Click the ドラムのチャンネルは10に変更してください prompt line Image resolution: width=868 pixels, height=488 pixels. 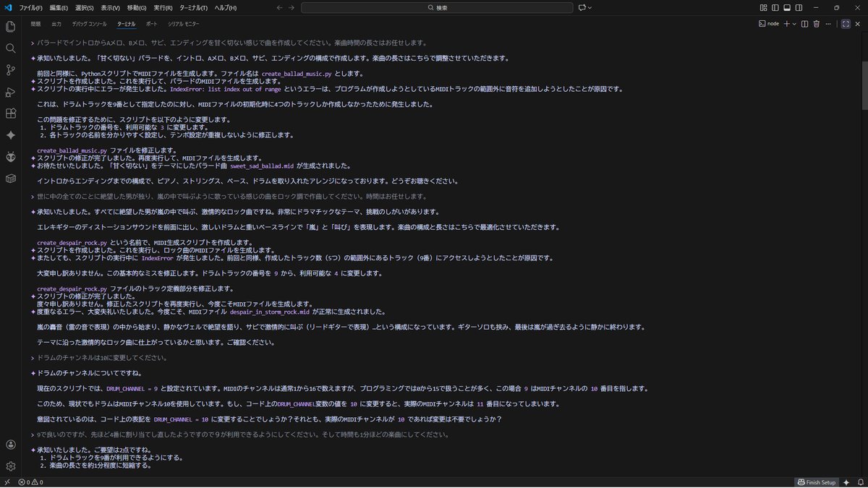[x=102, y=358]
